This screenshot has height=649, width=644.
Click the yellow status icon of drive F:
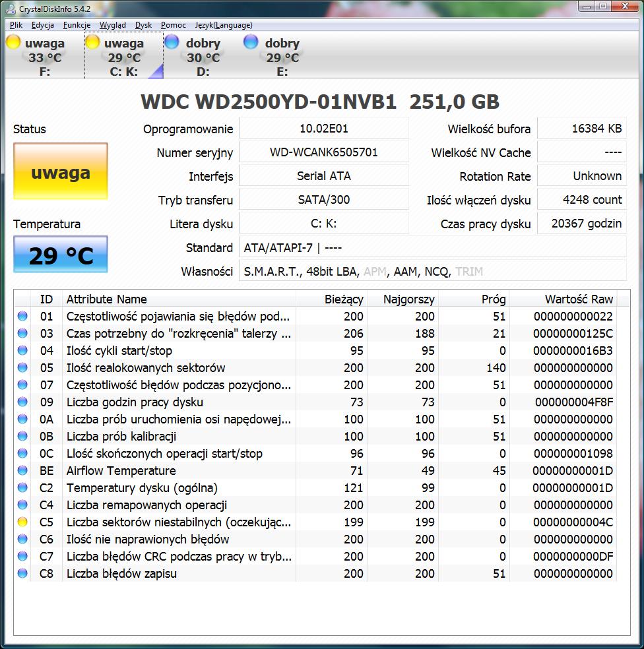(x=13, y=42)
